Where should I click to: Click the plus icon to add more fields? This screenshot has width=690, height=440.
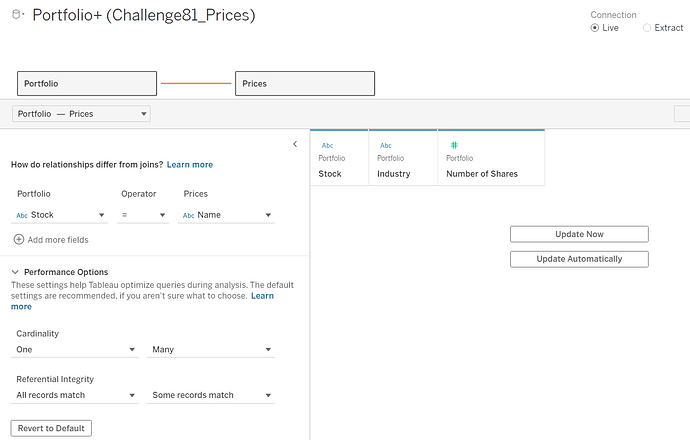(19, 240)
